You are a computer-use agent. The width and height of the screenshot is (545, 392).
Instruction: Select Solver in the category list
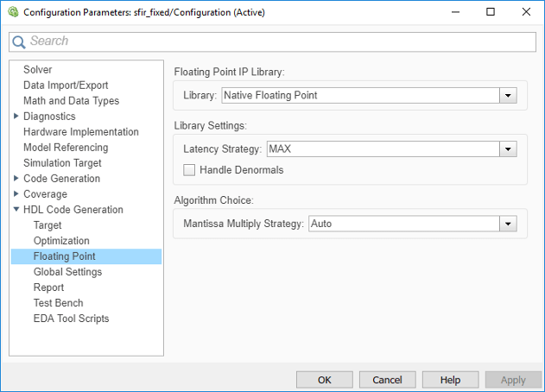pyautogui.click(x=38, y=70)
